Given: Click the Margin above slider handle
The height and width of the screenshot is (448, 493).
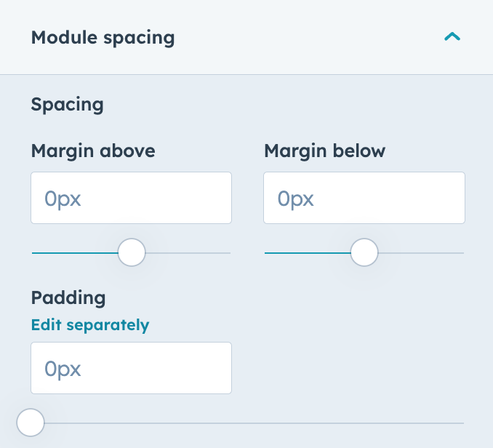Looking at the screenshot, I should [132, 252].
